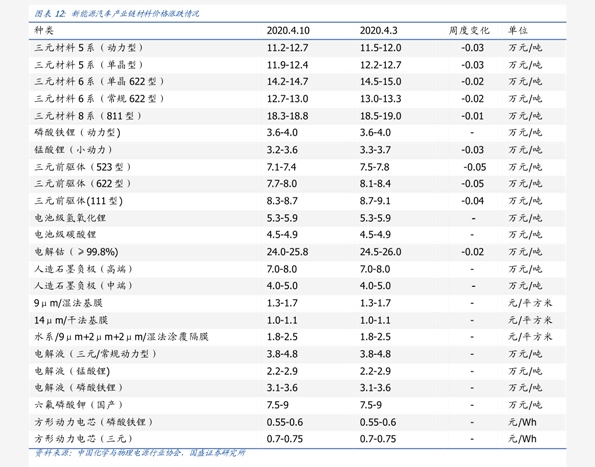Viewport: 595px width, 467px height.
Task: Click row label '电解钴（≥99.8%)'
Action: [76, 252]
